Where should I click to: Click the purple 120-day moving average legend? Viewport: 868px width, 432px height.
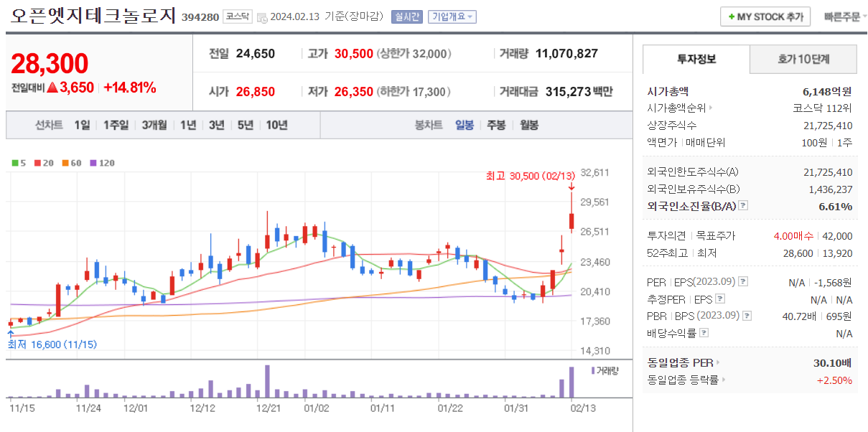click(x=102, y=163)
